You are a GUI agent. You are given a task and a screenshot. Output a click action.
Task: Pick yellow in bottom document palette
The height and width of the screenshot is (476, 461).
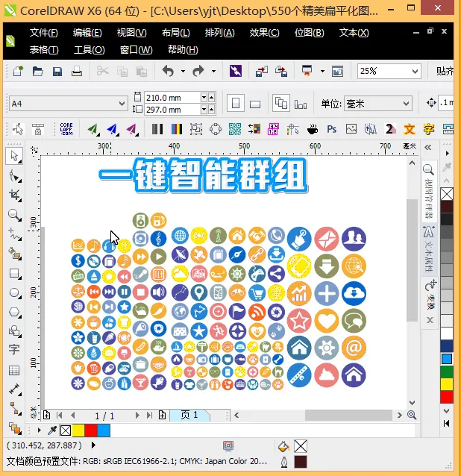[78, 430]
